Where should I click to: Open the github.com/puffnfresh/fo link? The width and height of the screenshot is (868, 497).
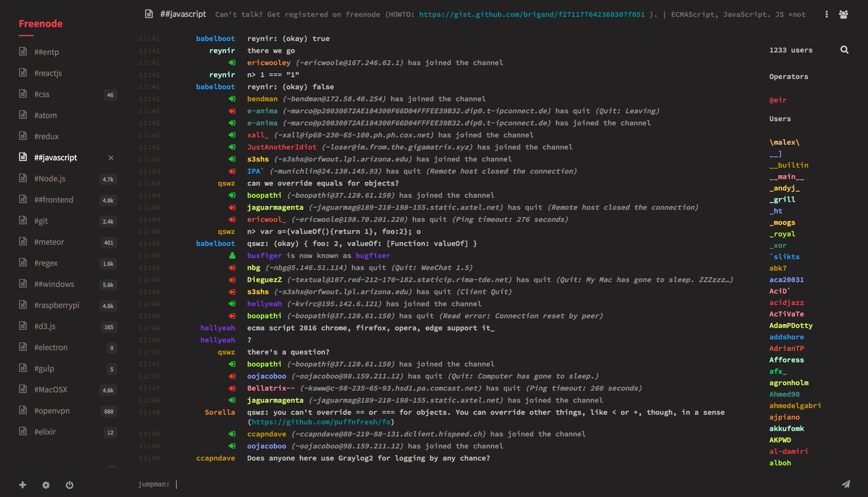tap(320, 422)
